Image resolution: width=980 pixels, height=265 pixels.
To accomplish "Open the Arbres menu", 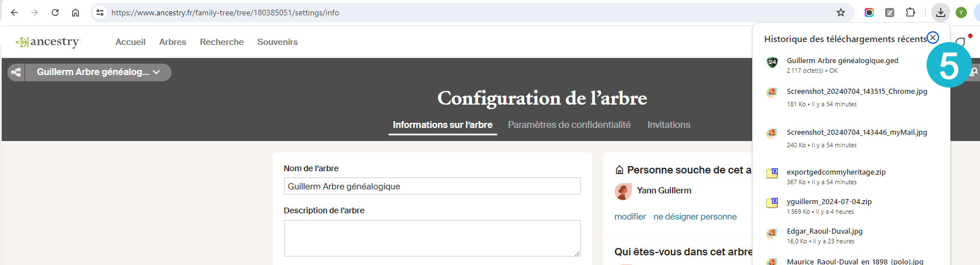I will 173,42.
